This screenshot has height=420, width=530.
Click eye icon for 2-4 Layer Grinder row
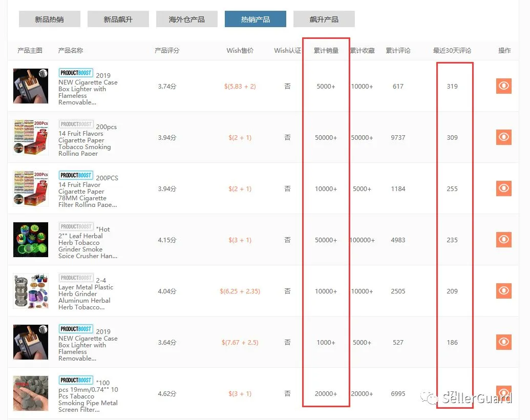pyautogui.click(x=504, y=291)
